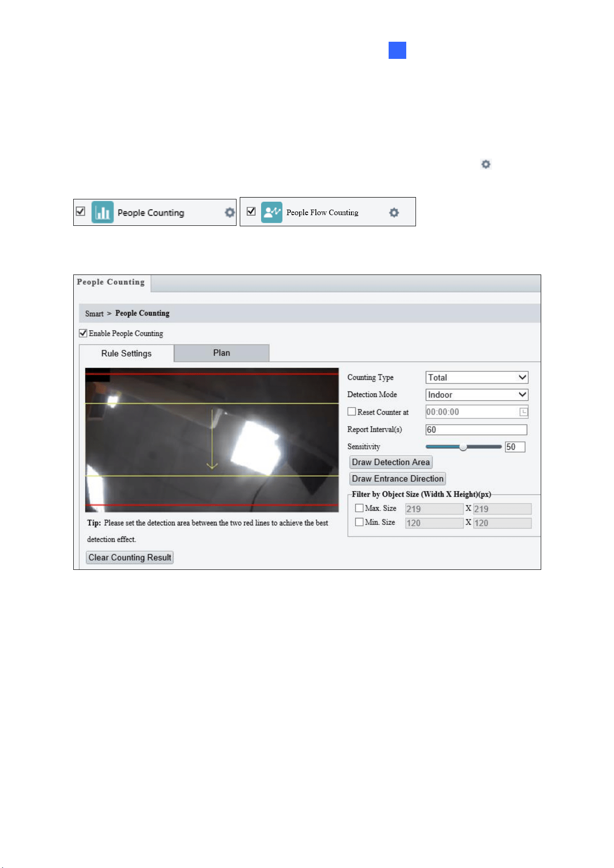Switch to the Rule Settings tab

pyautogui.click(x=127, y=353)
